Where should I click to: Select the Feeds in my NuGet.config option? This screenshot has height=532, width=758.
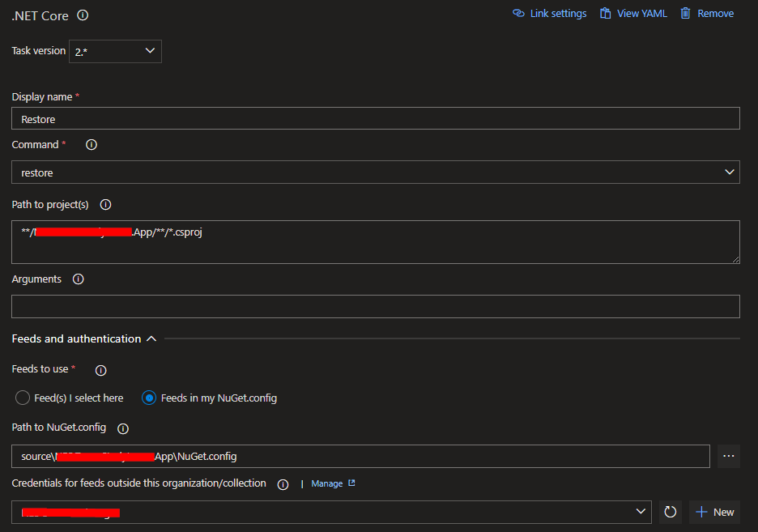tap(147, 398)
